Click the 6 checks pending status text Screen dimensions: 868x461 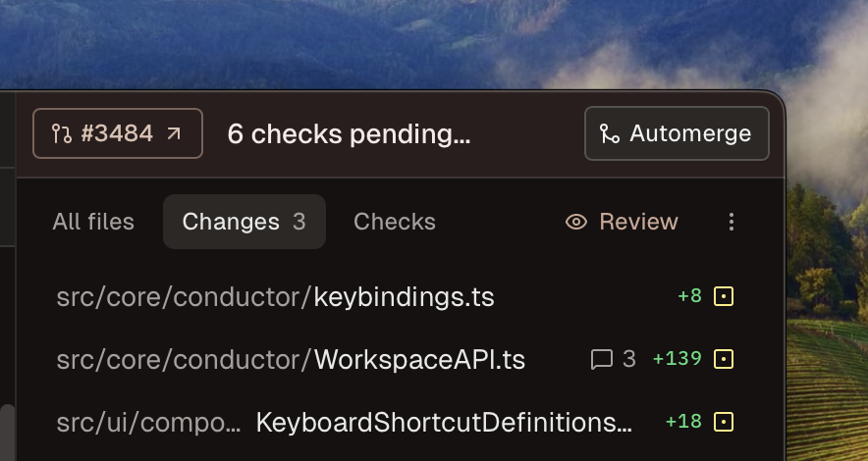(x=349, y=134)
